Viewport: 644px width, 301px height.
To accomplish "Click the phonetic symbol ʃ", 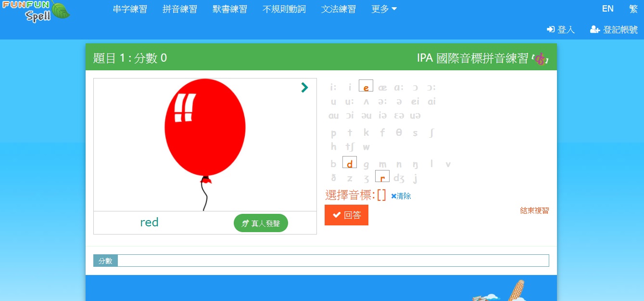I will click(x=431, y=133).
